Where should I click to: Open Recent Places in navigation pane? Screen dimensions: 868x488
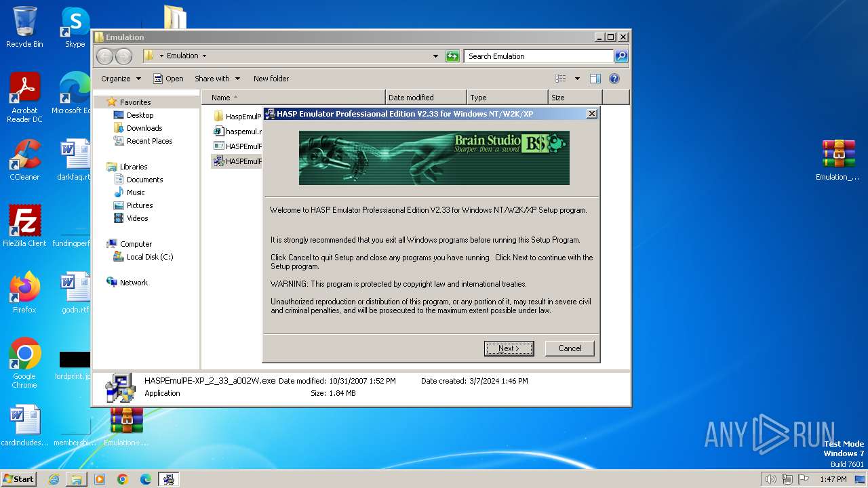pyautogui.click(x=149, y=141)
